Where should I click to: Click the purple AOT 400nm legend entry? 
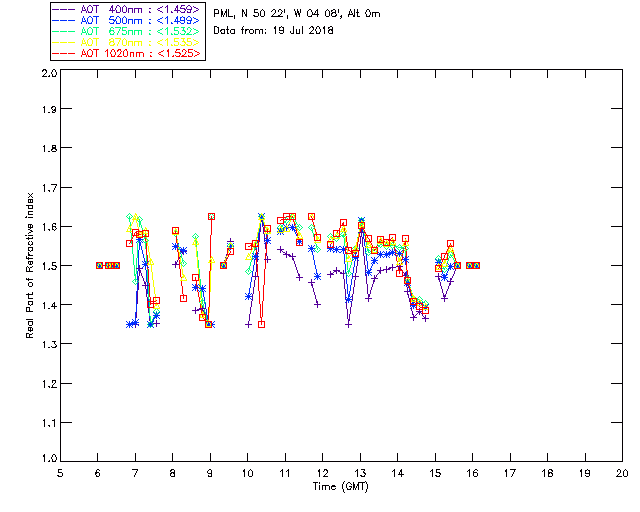pos(127,9)
